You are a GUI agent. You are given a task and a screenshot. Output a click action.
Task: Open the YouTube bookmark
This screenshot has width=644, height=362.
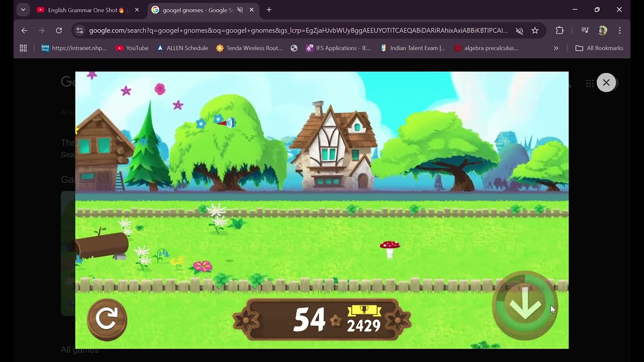tap(132, 48)
